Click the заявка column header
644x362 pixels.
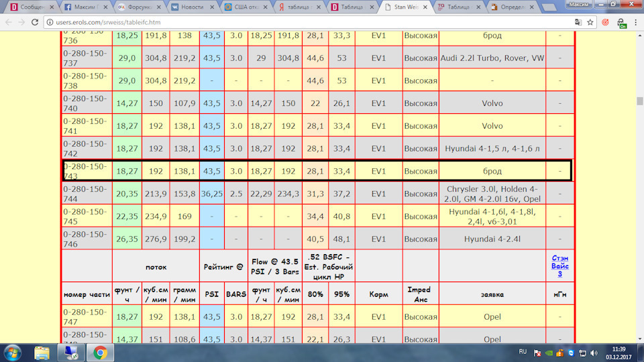click(x=492, y=294)
